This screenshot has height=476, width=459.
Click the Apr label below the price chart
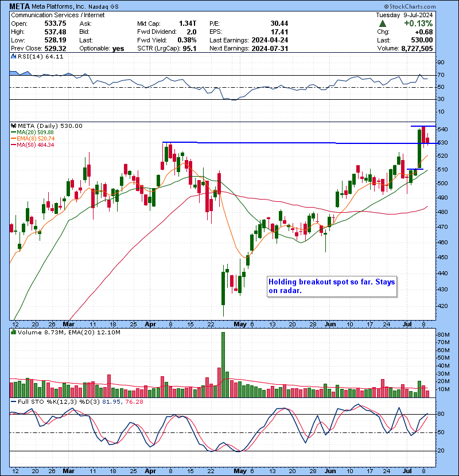point(150,324)
